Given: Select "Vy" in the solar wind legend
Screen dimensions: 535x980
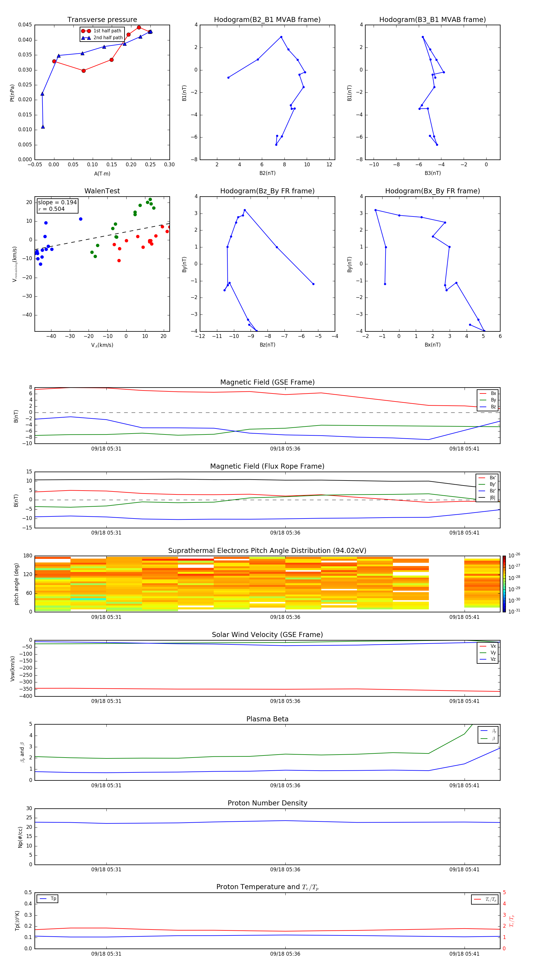Looking at the screenshot, I should tap(488, 653).
